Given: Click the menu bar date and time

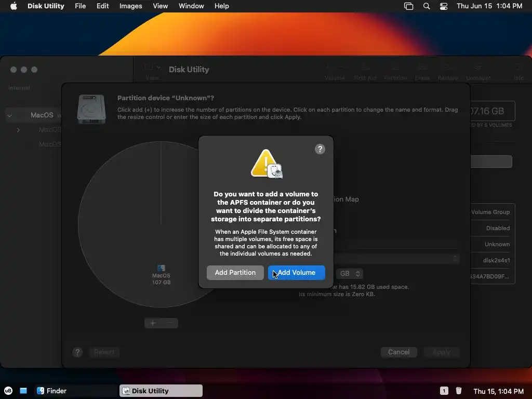Looking at the screenshot, I should (489, 6).
